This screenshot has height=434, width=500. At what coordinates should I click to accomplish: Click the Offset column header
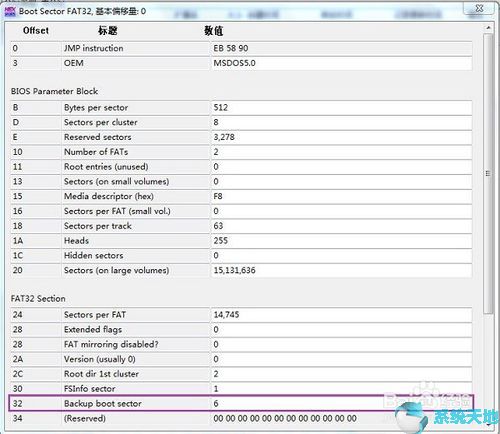pyautogui.click(x=36, y=31)
